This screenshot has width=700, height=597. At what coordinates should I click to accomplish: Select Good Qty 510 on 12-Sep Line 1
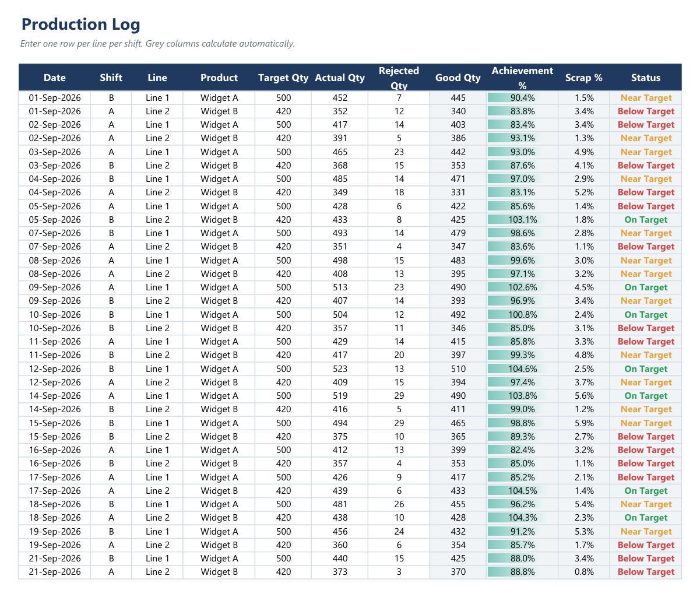[458, 369]
